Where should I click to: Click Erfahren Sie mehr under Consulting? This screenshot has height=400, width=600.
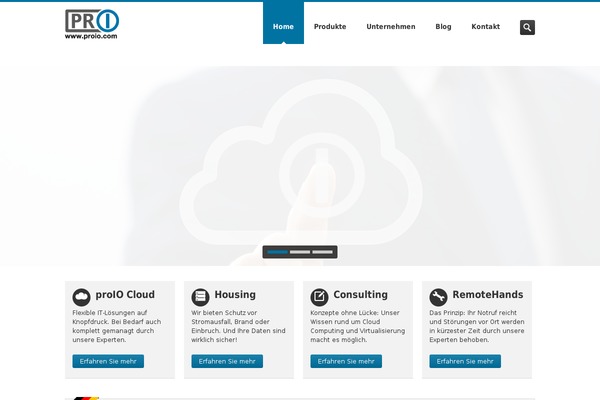coord(346,361)
